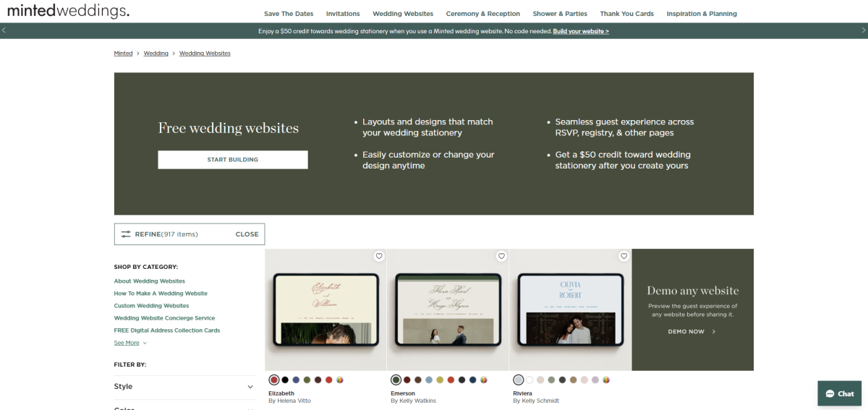Open the Chat widget

tap(840, 393)
